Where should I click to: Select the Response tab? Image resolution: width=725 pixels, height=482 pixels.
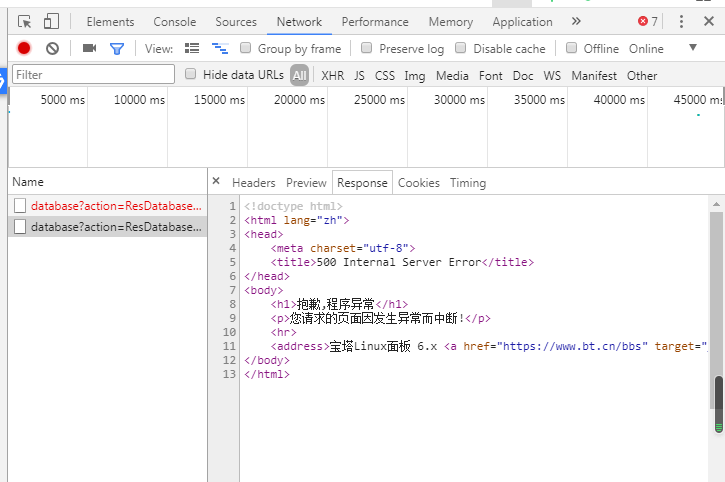click(x=362, y=183)
